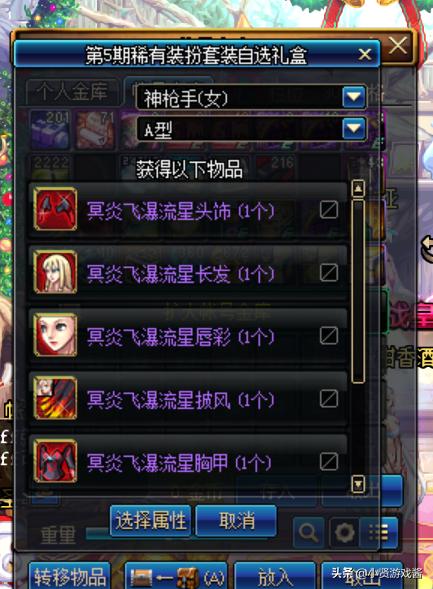Toggle the checkbox for 冥炎飞瀑流星披风
This screenshot has width=433, height=589.
point(329,399)
